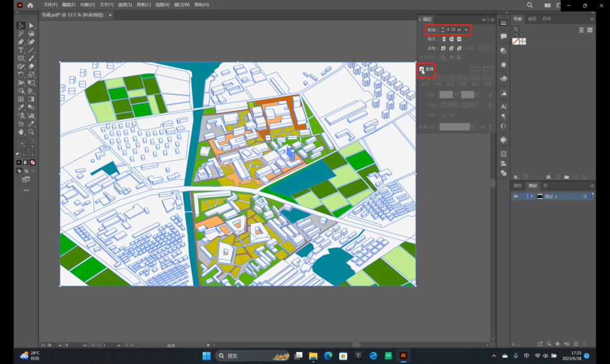Viewport: 610px width, 364px height.
Task: Click None swatch in Swatches panel
Action: [x=516, y=41]
